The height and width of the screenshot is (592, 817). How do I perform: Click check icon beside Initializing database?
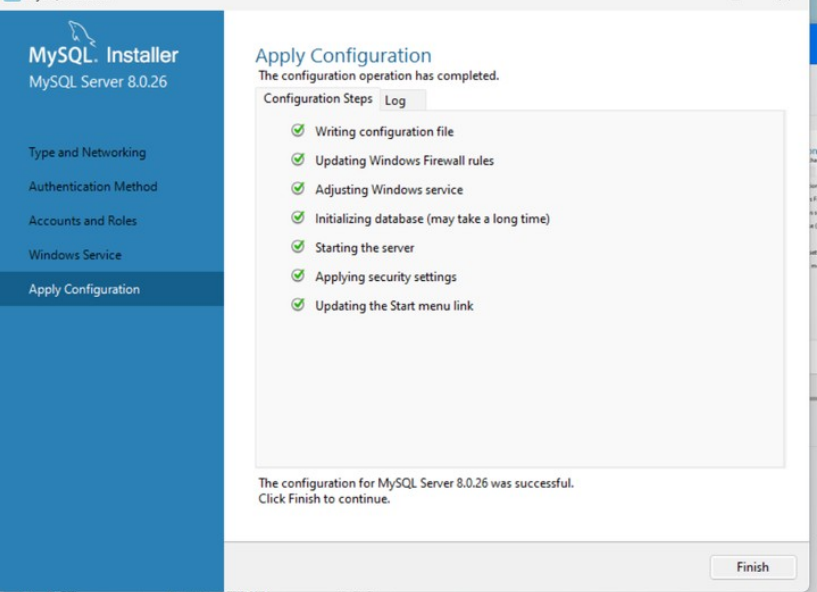click(298, 217)
